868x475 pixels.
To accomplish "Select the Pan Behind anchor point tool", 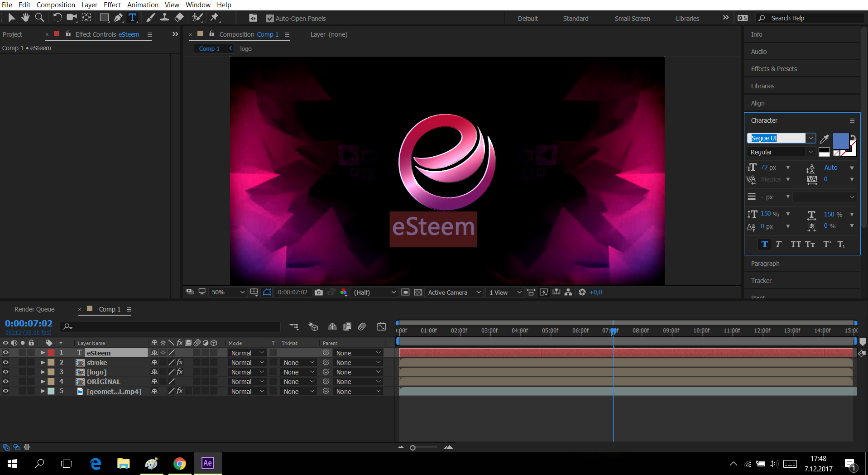I will [86, 18].
